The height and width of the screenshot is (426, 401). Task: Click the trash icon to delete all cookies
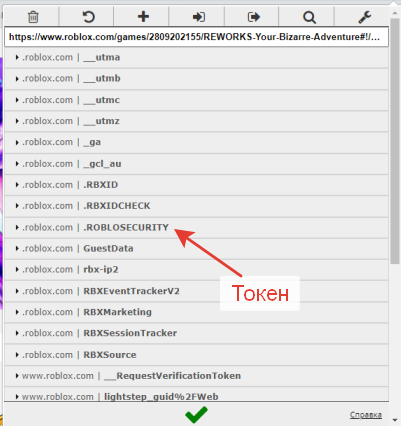(33, 17)
